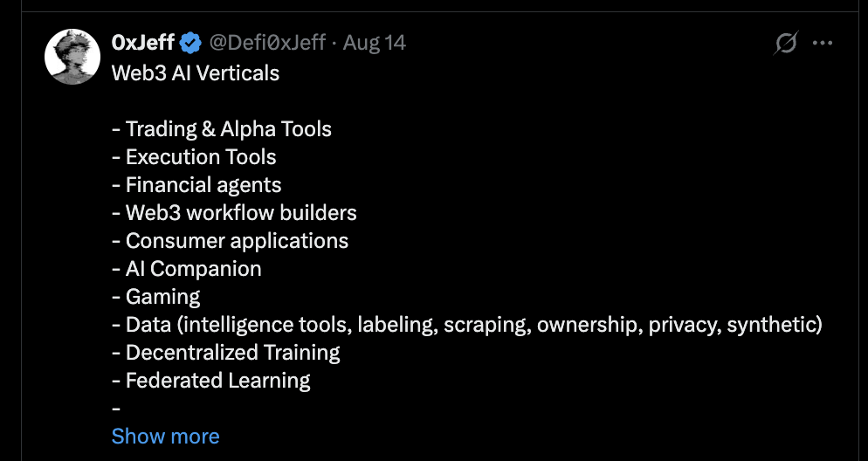868x461 pixels.
Task: Click the 0xJeff display name
Action: coord(143,43)
